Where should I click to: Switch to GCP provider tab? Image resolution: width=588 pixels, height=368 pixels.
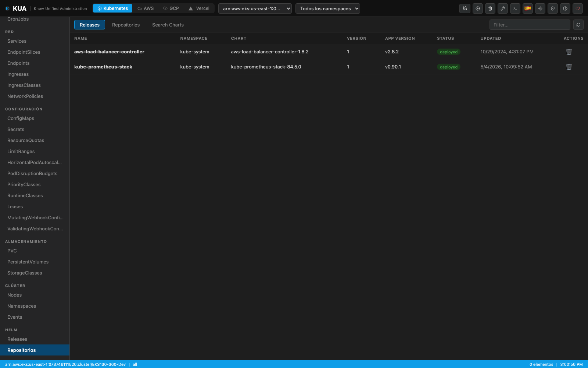[x=171, y=8]
